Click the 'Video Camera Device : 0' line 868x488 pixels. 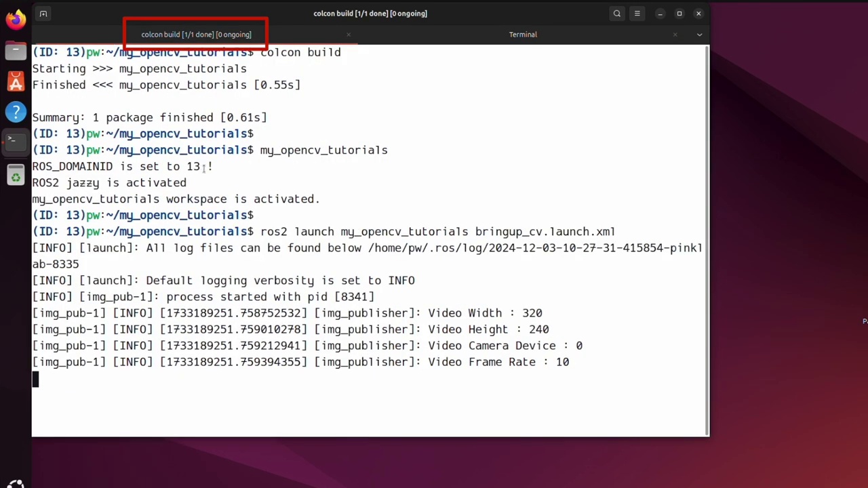pyautogui.click(x=307, y=345)
